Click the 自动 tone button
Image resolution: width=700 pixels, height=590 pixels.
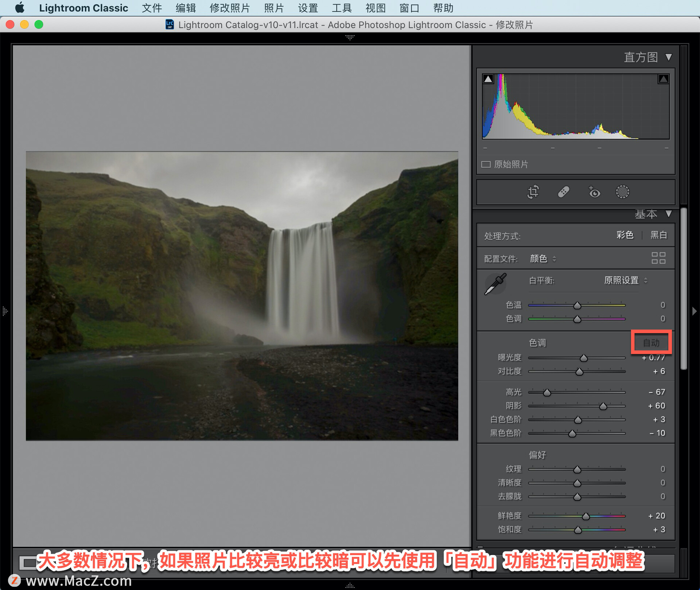pos(651,343)
